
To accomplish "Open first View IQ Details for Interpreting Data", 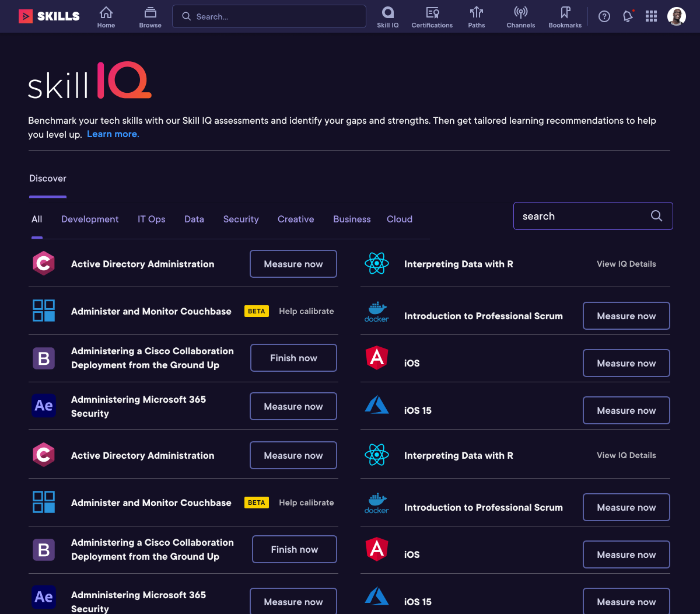I will click(x=626, y=264).
